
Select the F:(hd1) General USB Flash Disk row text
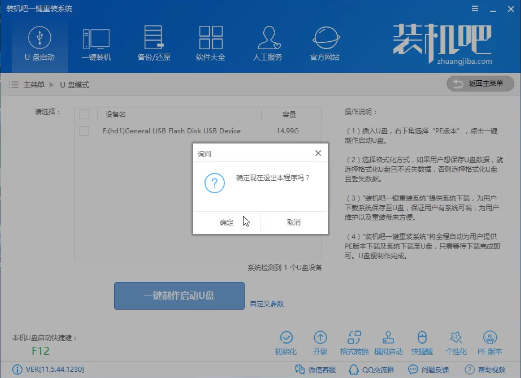[x=171, y=131]
